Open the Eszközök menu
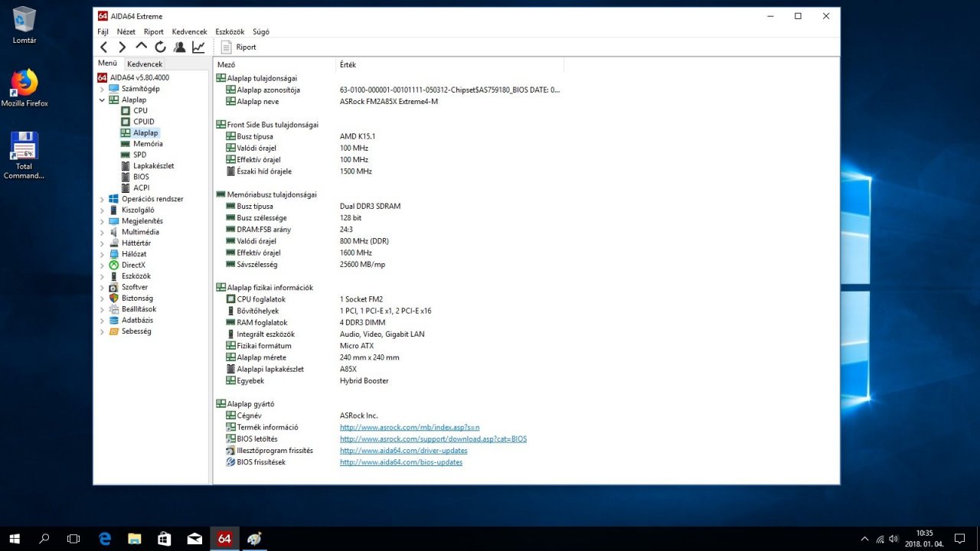This screenshot has width=980, height=551. coord(230,32)
